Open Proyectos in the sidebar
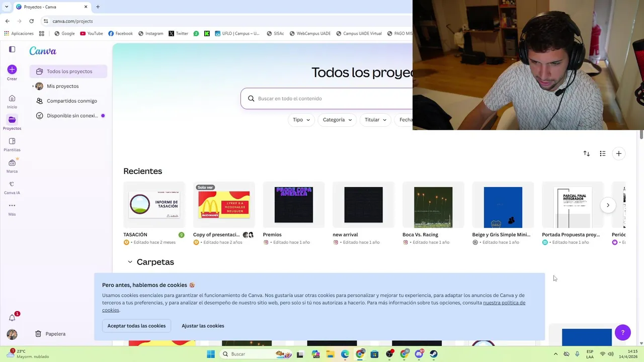This screenshot has height=362, width=644. (12, 123)
